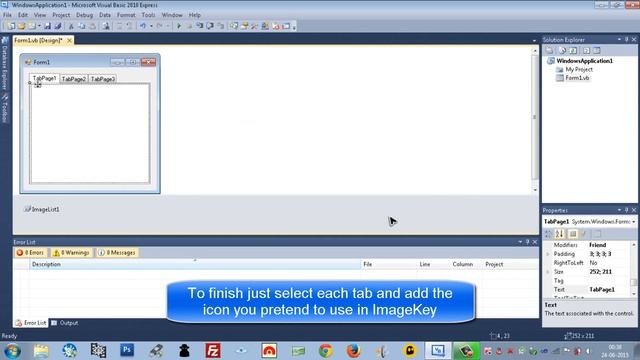Screen dimensions: 640x360
Task: Open the Undo history dropdown arrow
Action: (x=151, y=26)
